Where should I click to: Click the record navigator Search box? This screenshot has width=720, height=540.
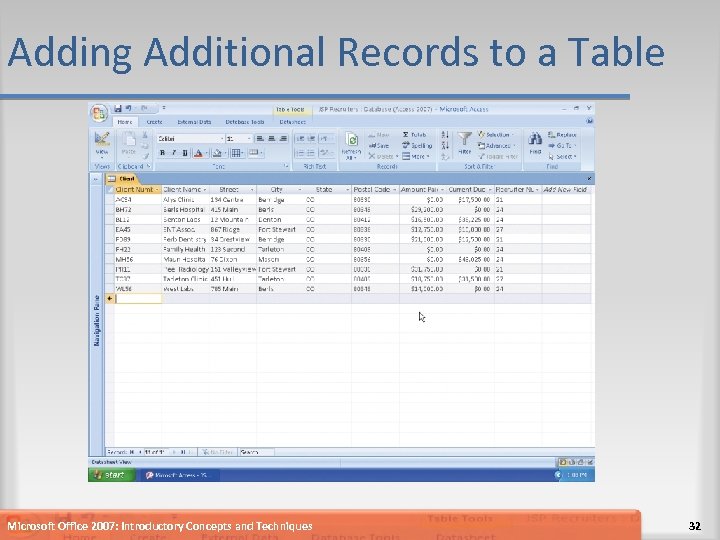[256, 452]
